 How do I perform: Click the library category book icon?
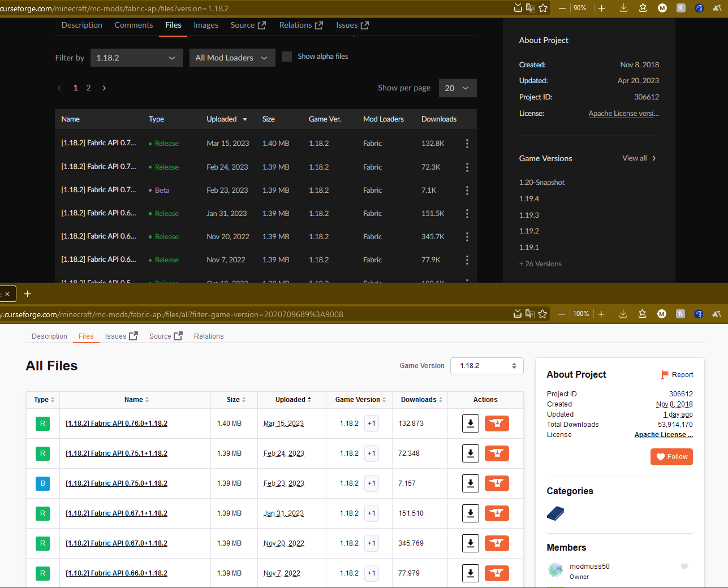555,513
